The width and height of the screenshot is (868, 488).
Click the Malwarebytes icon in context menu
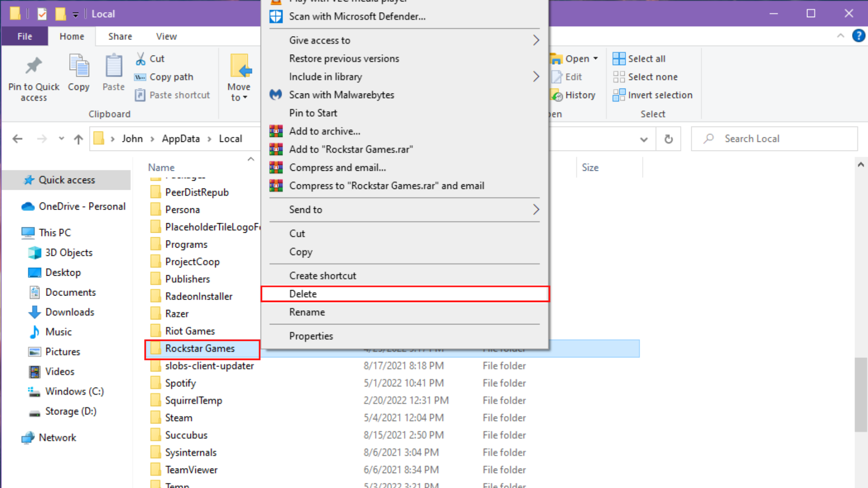pyautogui.click(x=276, y=95)
